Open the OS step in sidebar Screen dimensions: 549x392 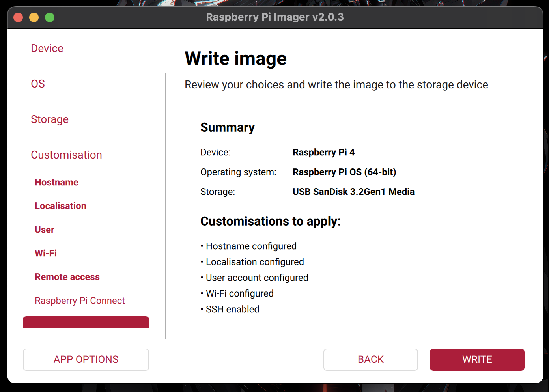click(38, 84)
